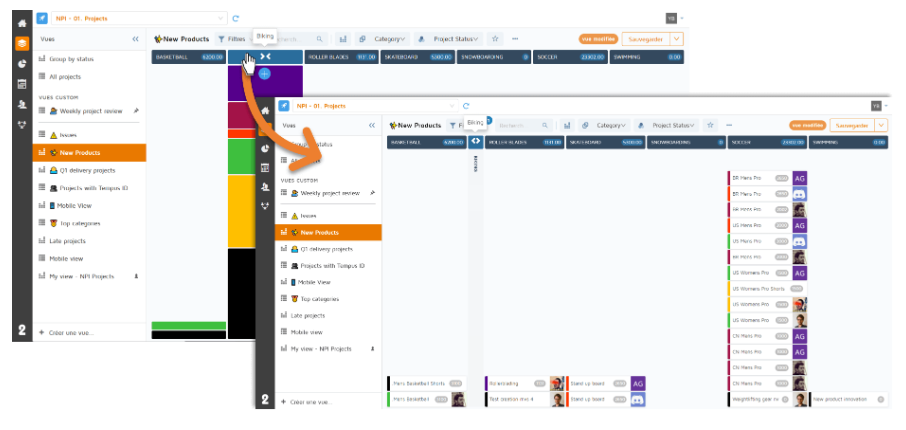The image size is (906, 430).
Task: Collapse the front Vues panel with the double chevron
Action: pyautogui.click(x=372, y=125)
